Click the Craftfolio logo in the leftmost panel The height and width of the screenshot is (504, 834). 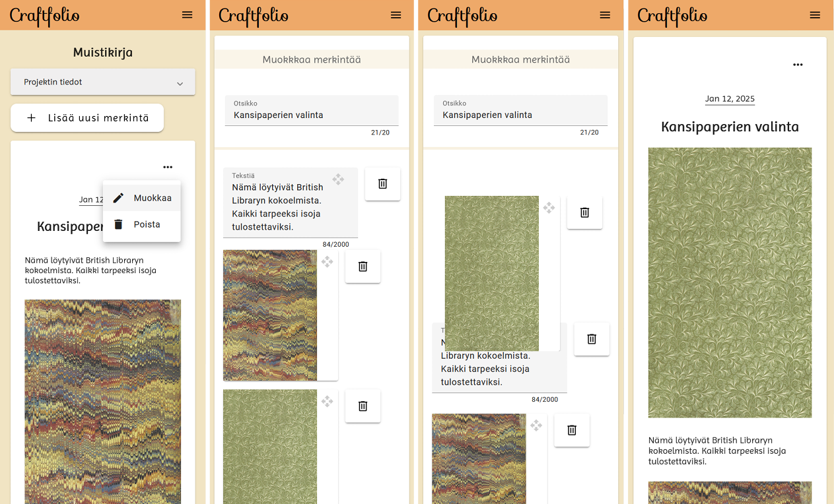point(45,16)
